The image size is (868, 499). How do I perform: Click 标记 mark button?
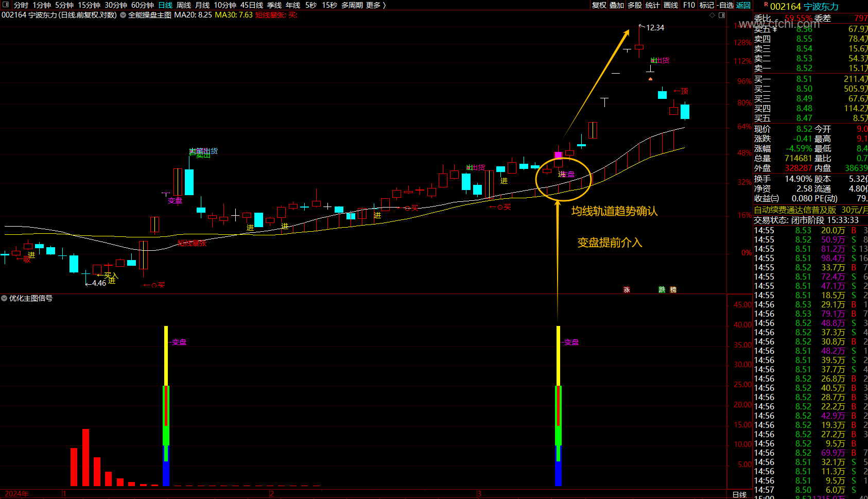(707, 5)
